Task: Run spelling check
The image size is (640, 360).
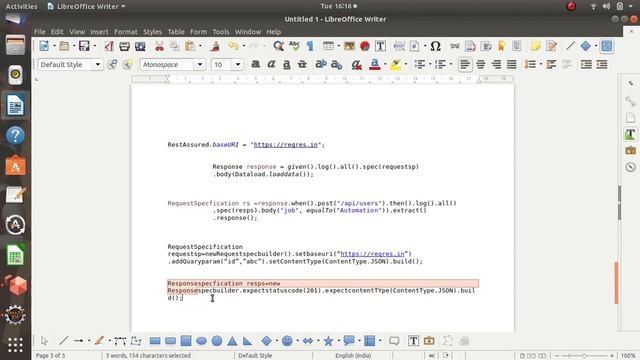Action: click(294, 46)
